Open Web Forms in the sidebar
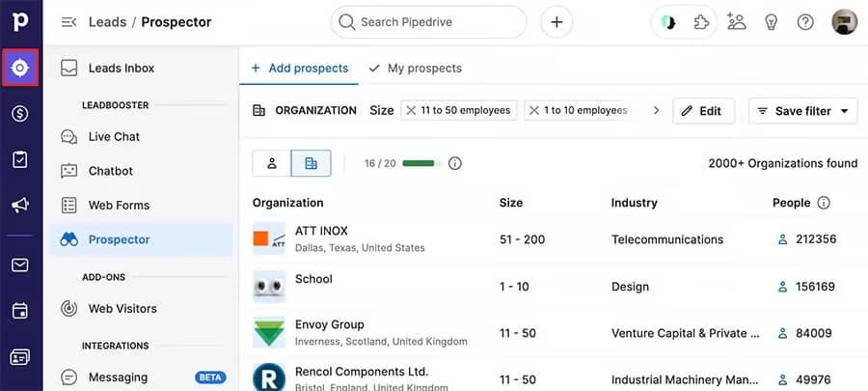 click(x=119, y=205)
